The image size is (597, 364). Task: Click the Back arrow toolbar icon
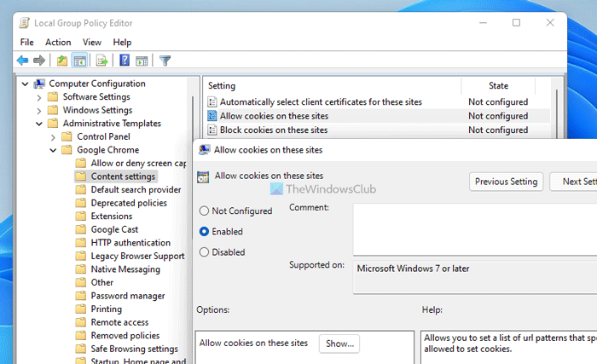pyautogui.click(x=23, y=61)
